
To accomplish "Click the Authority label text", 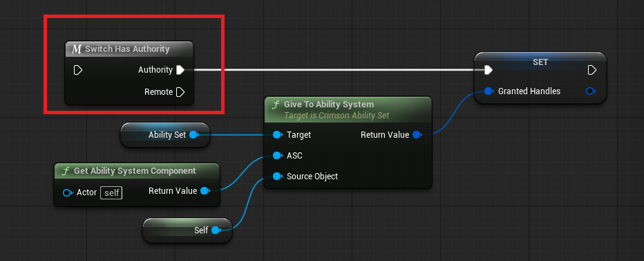I will coord(155,70).
